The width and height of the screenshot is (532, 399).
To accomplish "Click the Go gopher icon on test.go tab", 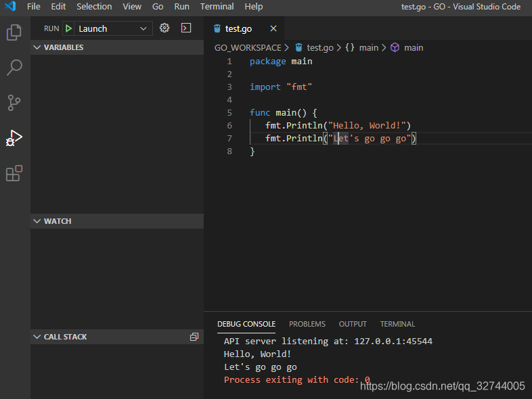I will [x=217, y=28].
